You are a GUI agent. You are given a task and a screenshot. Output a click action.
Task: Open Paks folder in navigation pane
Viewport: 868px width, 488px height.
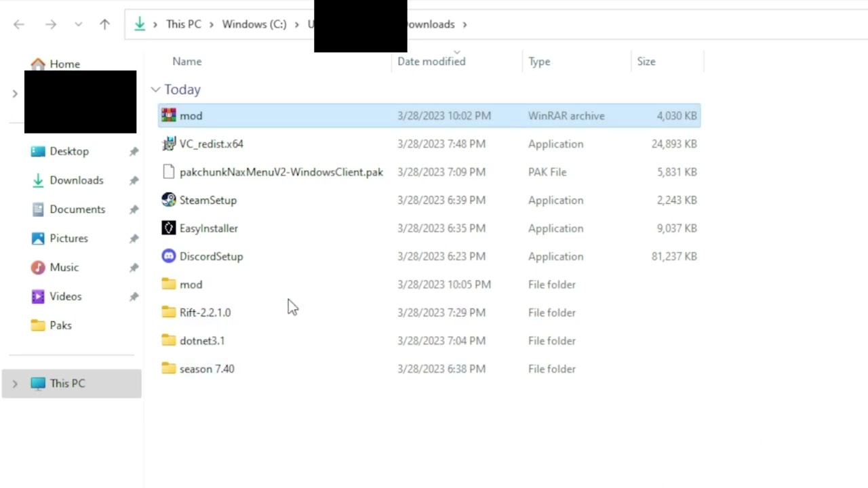(x=60, y=325)
